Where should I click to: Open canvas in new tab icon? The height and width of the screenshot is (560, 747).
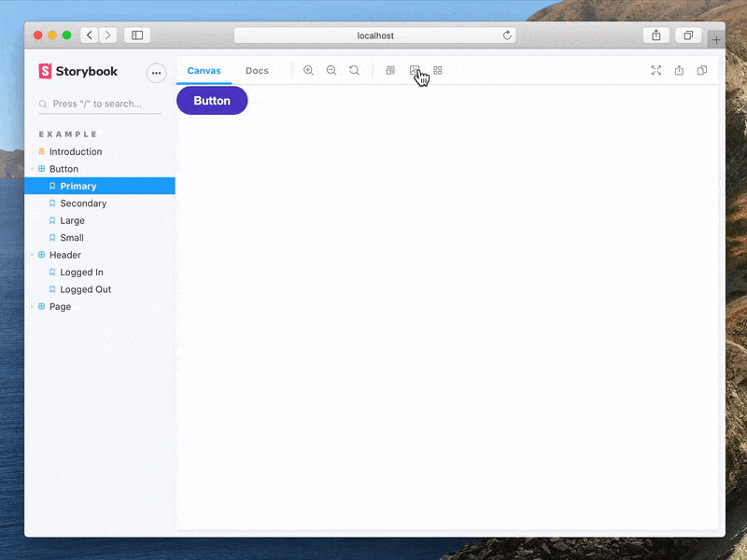tap(679, 71)
